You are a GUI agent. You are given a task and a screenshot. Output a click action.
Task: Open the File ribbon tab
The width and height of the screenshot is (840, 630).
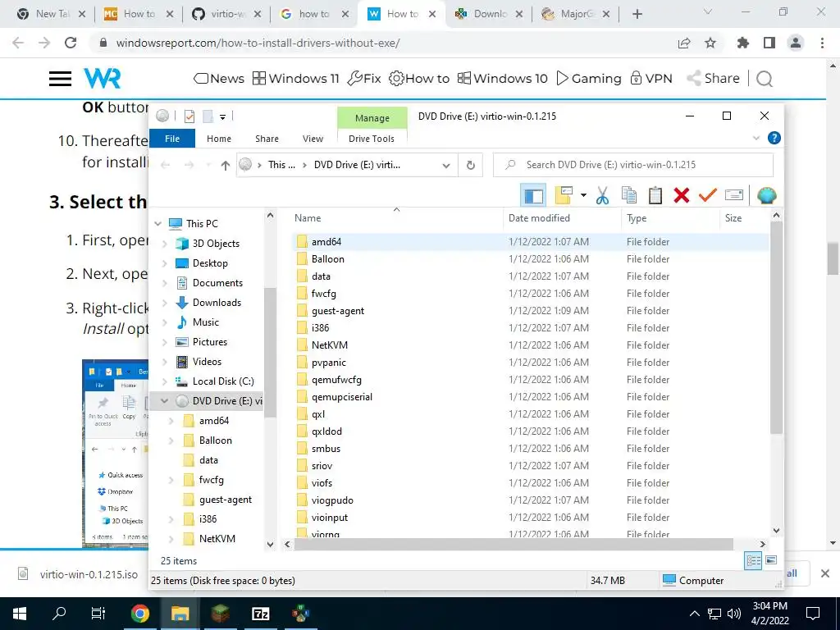[x=172, y=138]
